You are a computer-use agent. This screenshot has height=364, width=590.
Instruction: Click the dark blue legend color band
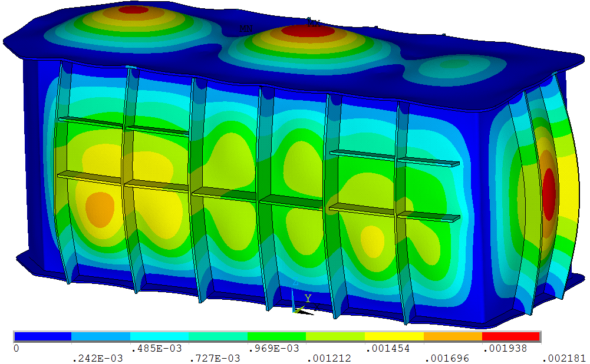[42, 336]
